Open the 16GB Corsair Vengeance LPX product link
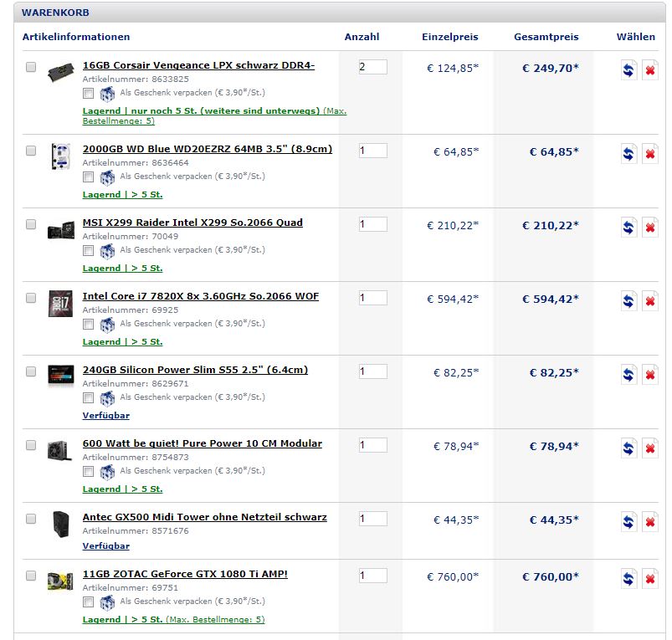 [198, 65]
